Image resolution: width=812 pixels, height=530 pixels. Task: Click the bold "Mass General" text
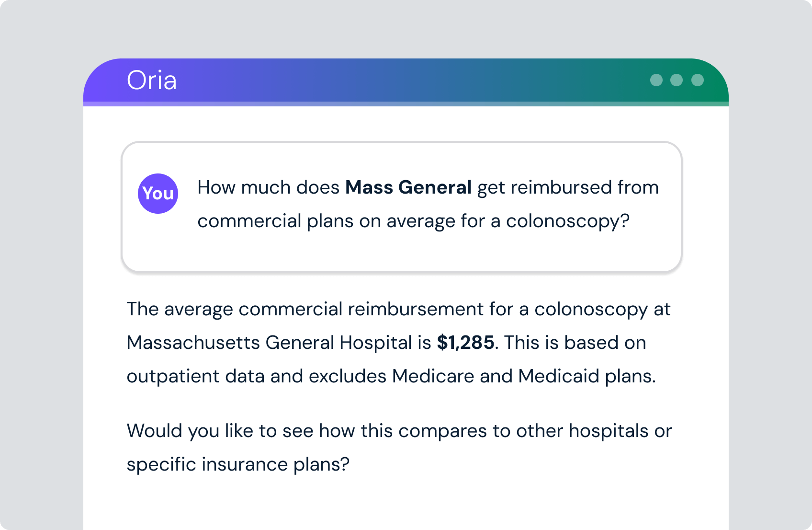click(x=408, y=187)
